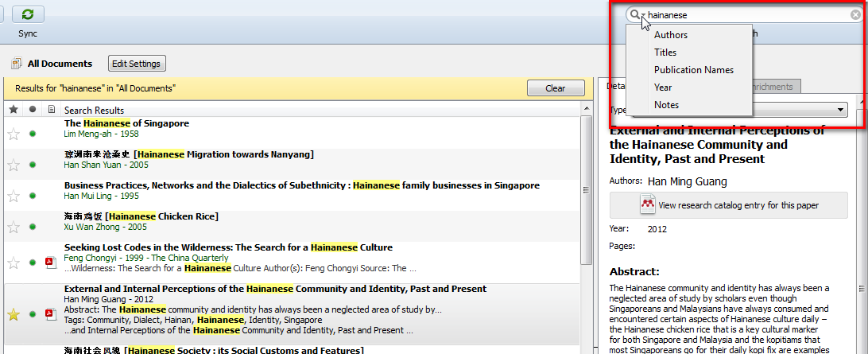Image resolution: width=868 pixels, height=354 pixels.
Task: Sort by the attached-file document column header
Action: tap(51, 110)
